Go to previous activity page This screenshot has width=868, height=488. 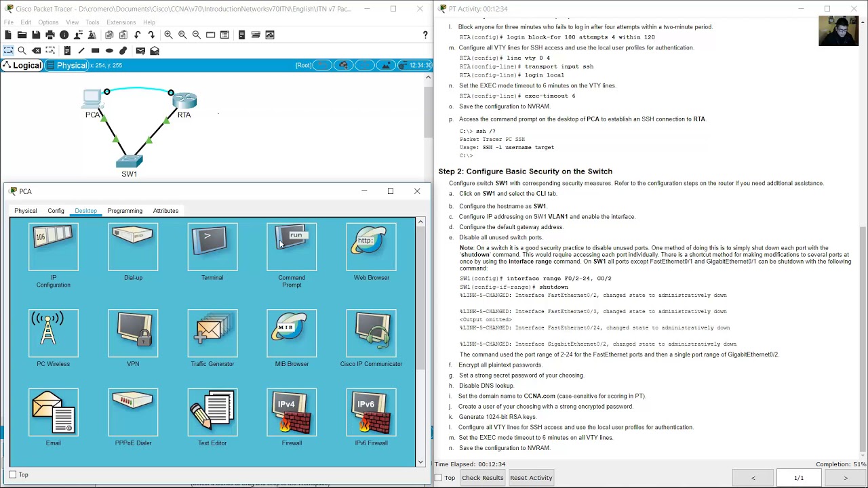click(753, 478)
